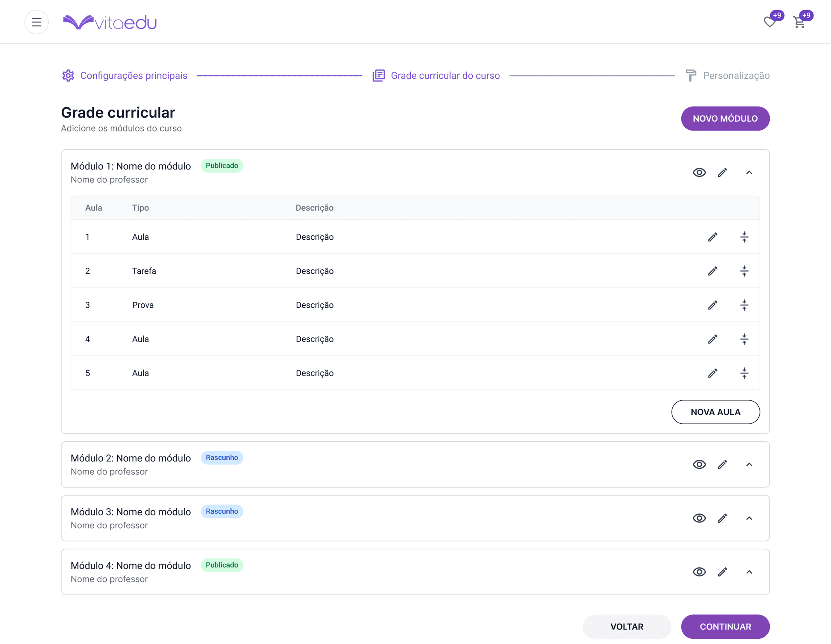Click reorder icon for lesson 4
The width and height of the screenshot is (831, 644).
coord(744,339)
